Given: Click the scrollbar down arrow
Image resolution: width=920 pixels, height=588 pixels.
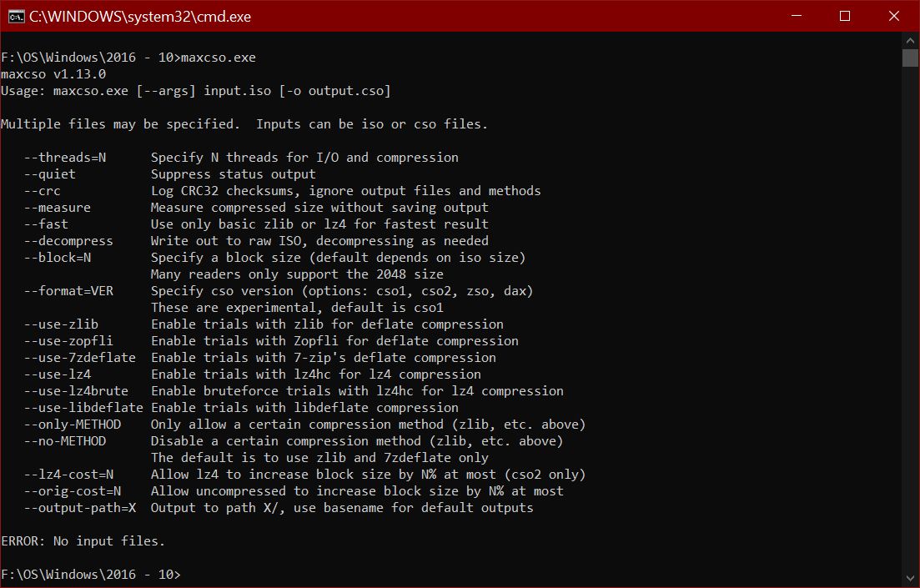Looking at the screenshot, I should 910,578.
